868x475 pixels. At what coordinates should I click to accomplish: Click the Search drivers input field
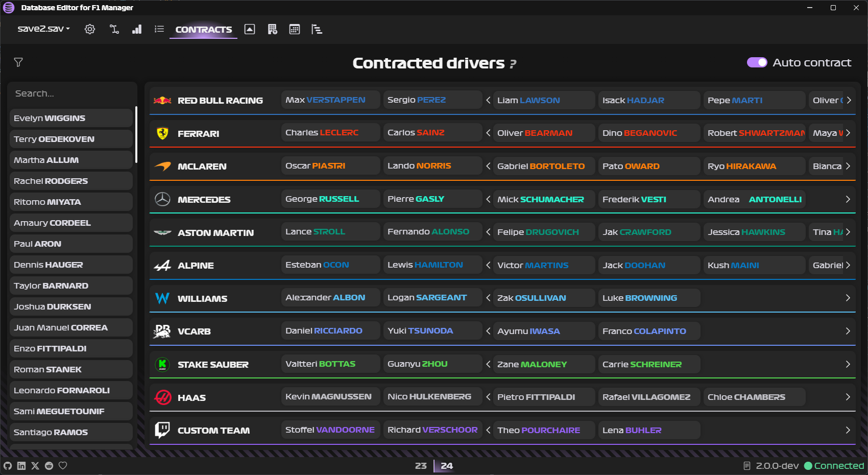tap(71, 93)
